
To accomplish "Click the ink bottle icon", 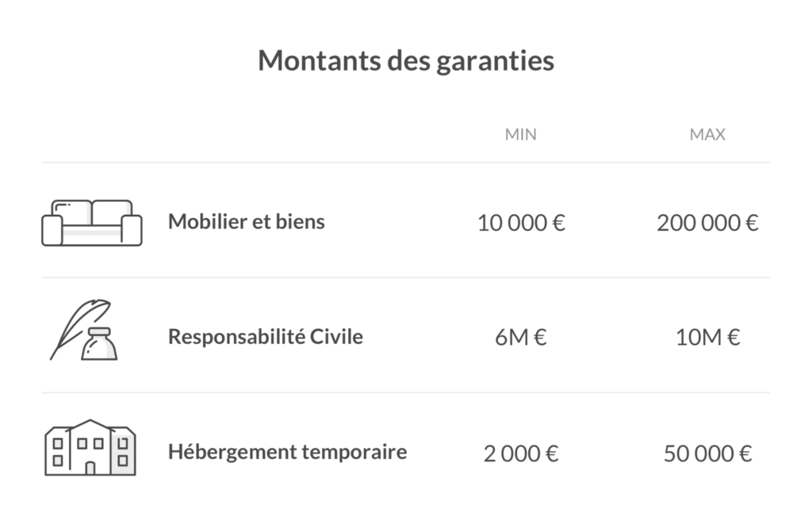I will point(99,343).
